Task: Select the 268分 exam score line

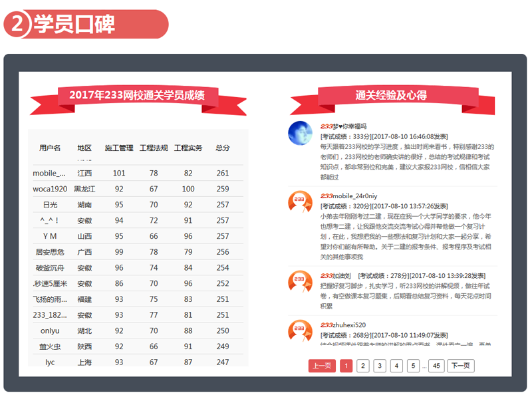Action: [x=384, y=335]
